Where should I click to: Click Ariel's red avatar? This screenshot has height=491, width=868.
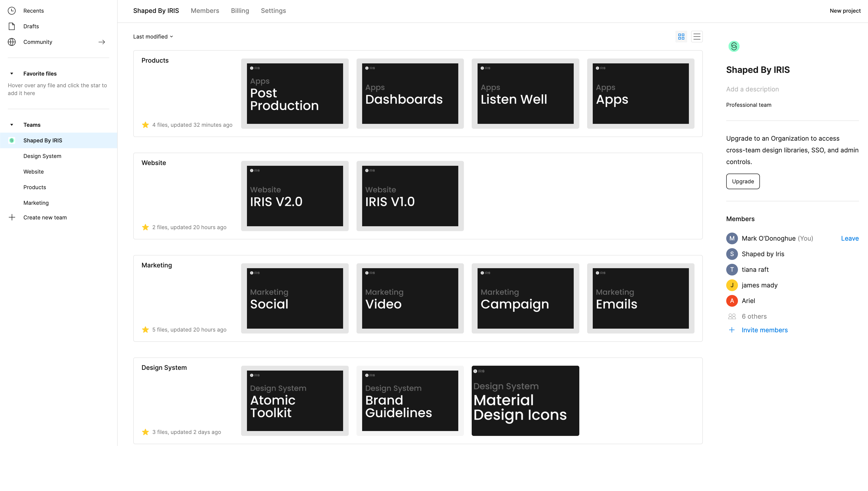click(732, 300)
